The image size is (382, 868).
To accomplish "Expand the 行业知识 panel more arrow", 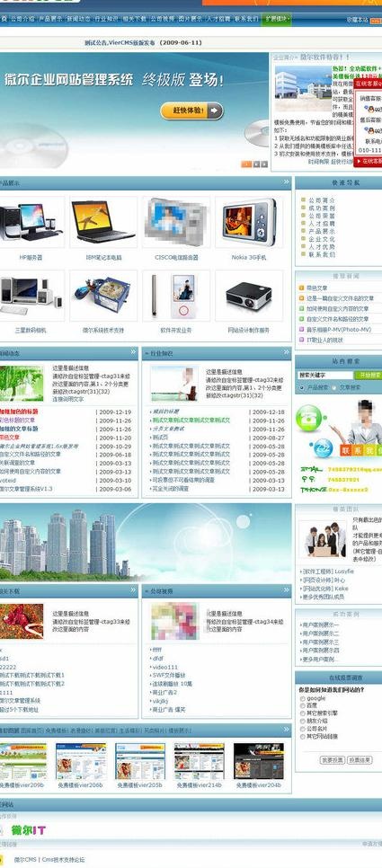I will click(286, 351).
